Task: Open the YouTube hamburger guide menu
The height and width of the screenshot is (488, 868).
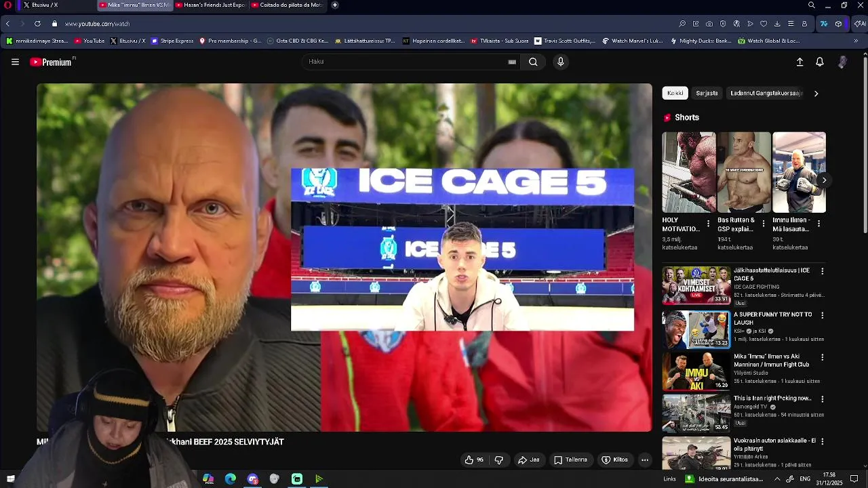Action: click(15, 62)
